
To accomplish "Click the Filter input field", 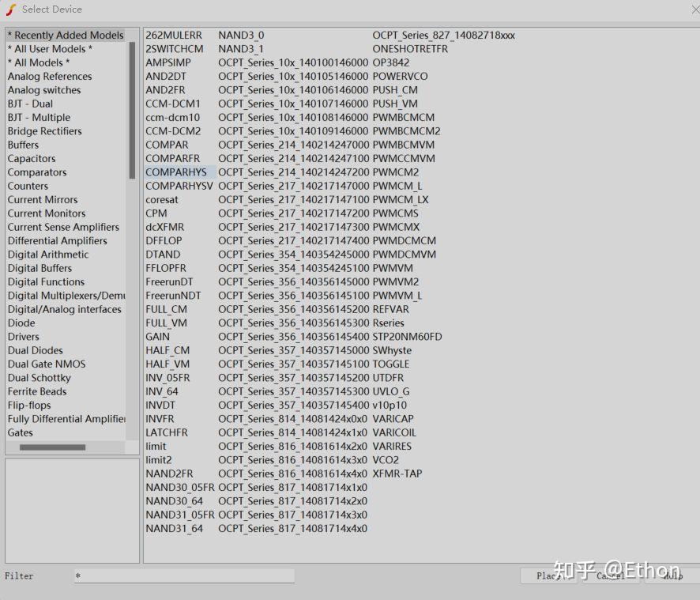I will [x=184, y=575].
